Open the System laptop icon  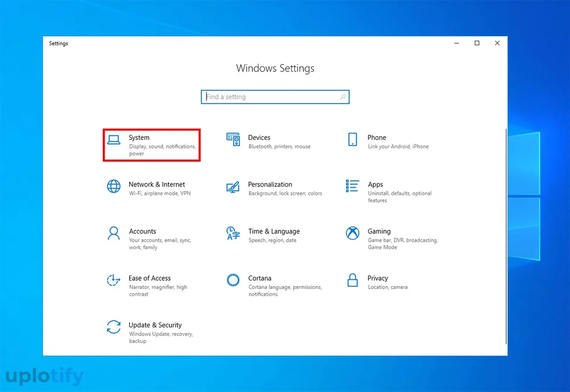114,139
